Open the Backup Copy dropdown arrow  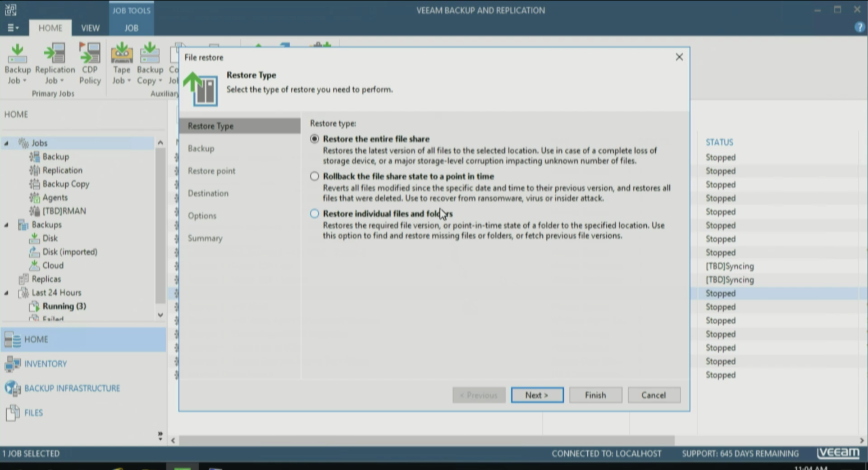pos(160,81)
